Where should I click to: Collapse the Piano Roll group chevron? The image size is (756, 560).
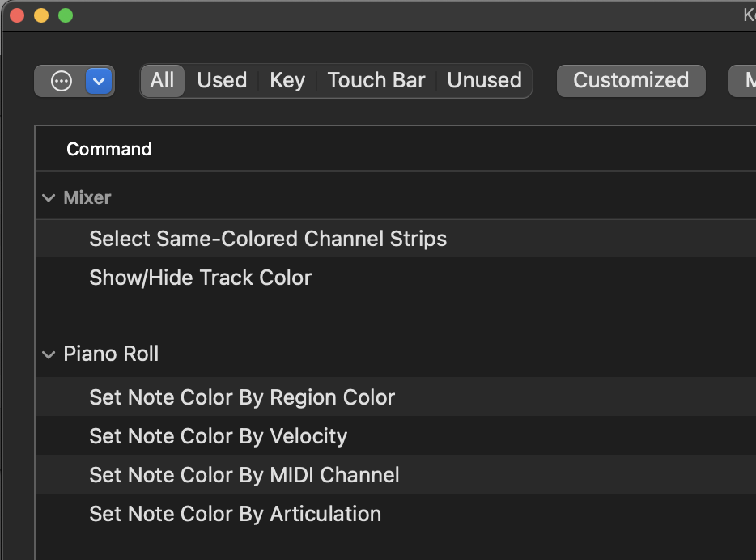(x=49, y=354)
